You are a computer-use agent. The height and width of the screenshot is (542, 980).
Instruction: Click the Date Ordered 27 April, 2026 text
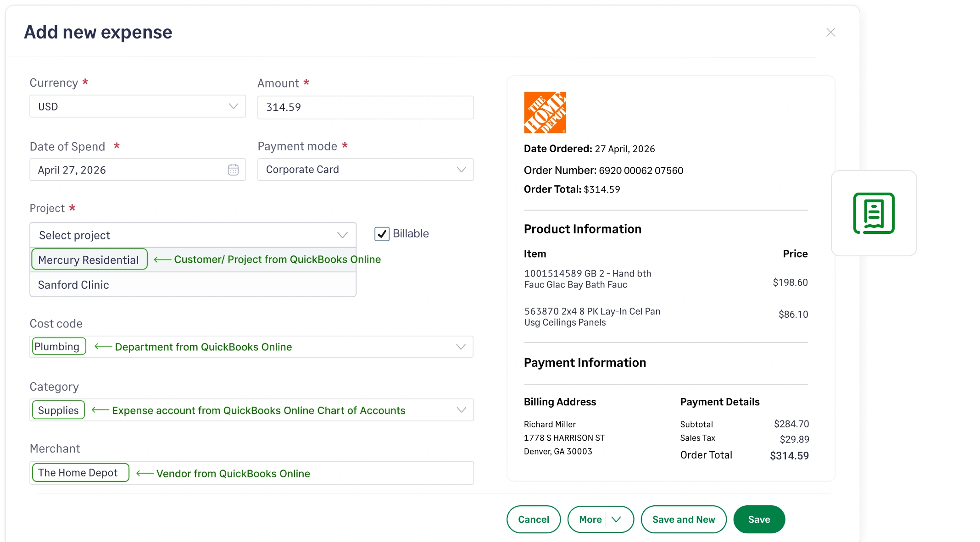click(x=589, y=149)
